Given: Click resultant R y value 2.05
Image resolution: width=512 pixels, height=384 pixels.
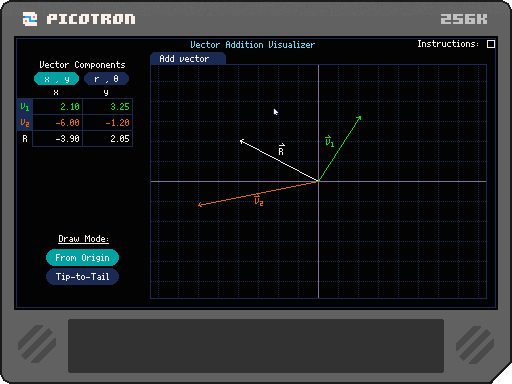Looking at the screenshot, I should pos(108,139).
